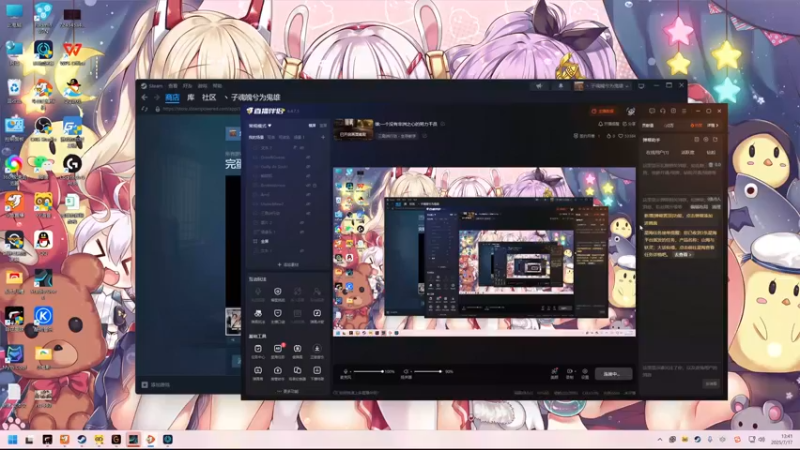Open the 商店 tab in Steam
Image resolution: width=800 pixels, height=450 pixels.
(x=172, y=97)
